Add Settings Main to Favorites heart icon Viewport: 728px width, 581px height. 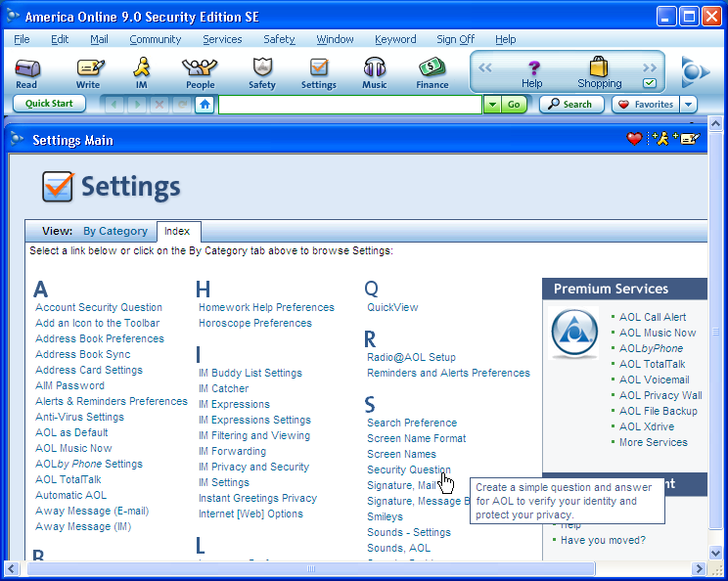coord(634,138)
